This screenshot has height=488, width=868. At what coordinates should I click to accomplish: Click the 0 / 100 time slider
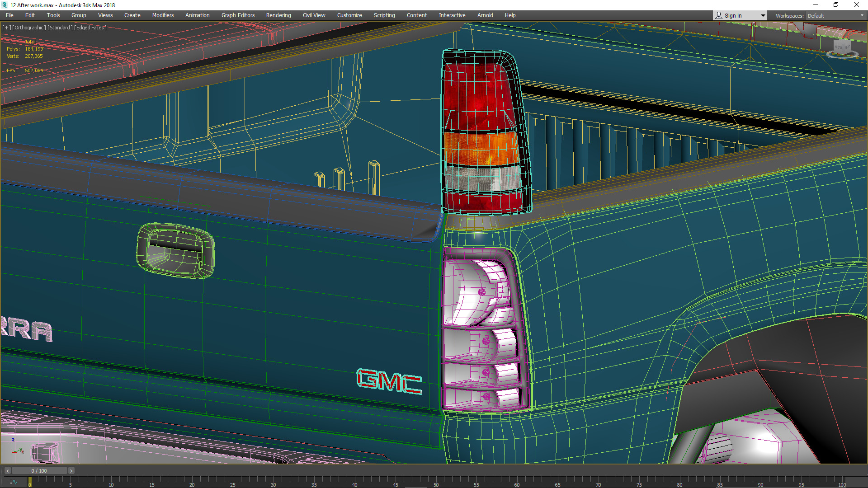click(39, 471)
